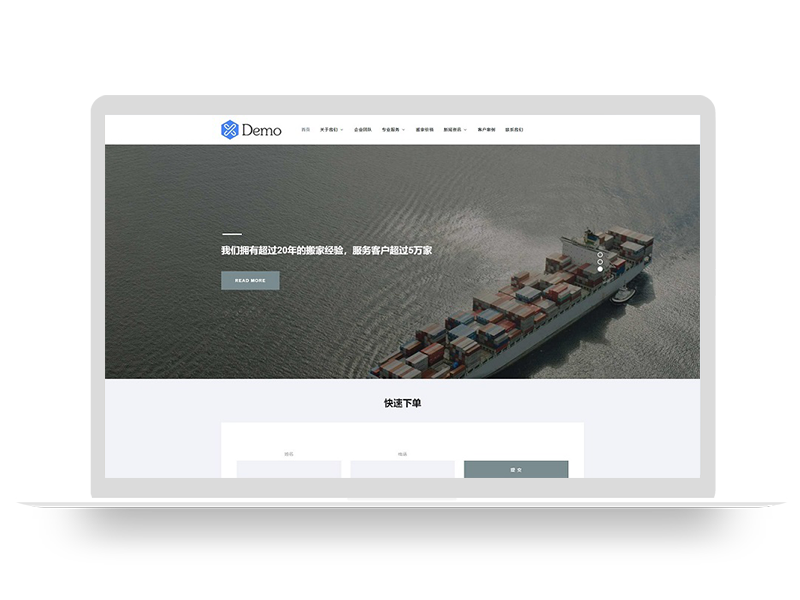Expand the 新闻资讯 dropdown menu
This screenshot has width=800, height=600.
click(452, 128)
